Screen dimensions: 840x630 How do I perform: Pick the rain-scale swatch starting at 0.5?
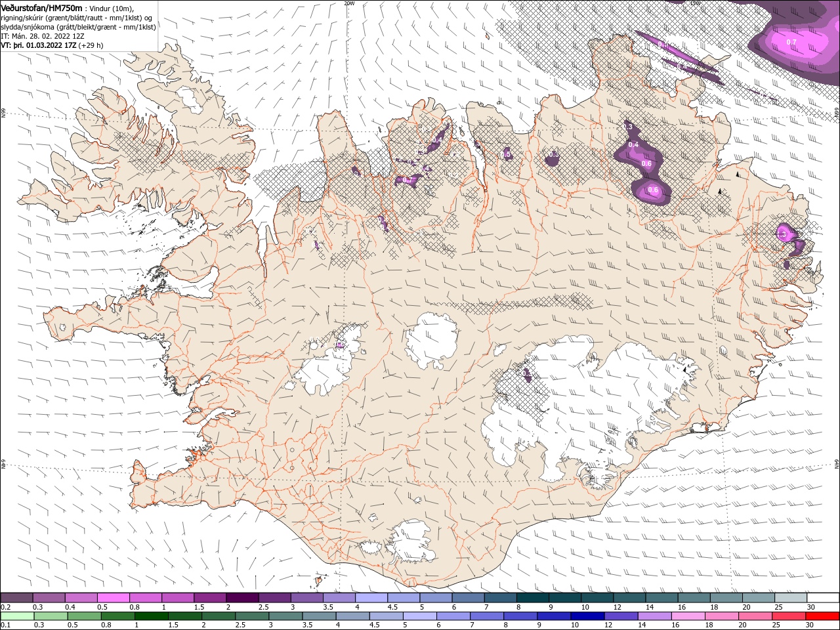coord(85,616)
